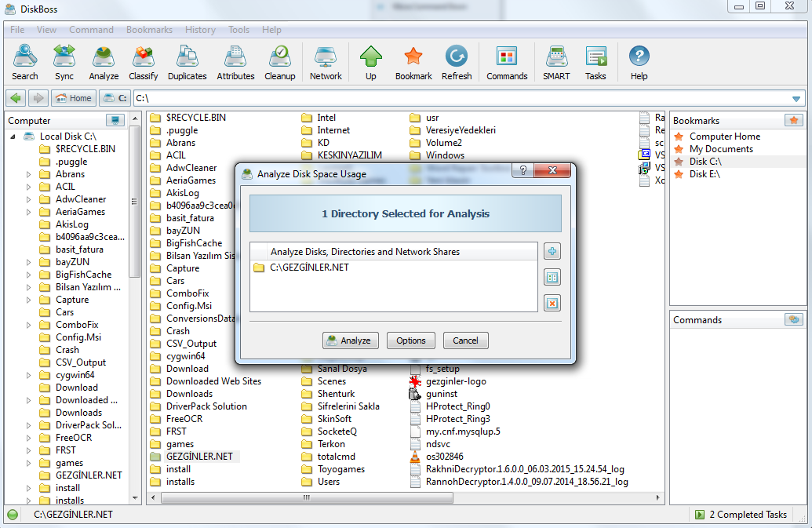
Task: Open the Bookmarks menu
Action: point(149,30)
